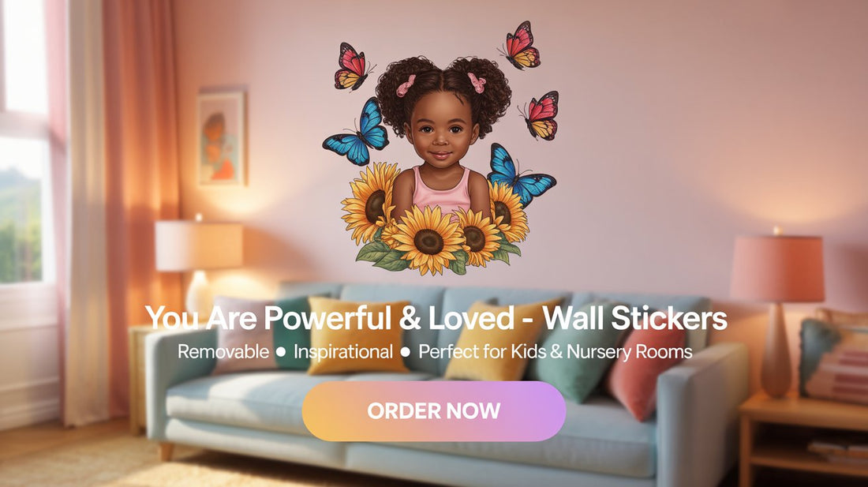The width and height of the screenshot is (868, 487).
Task: Click the red butterfly beside the right hair puff
Action: 540,114
